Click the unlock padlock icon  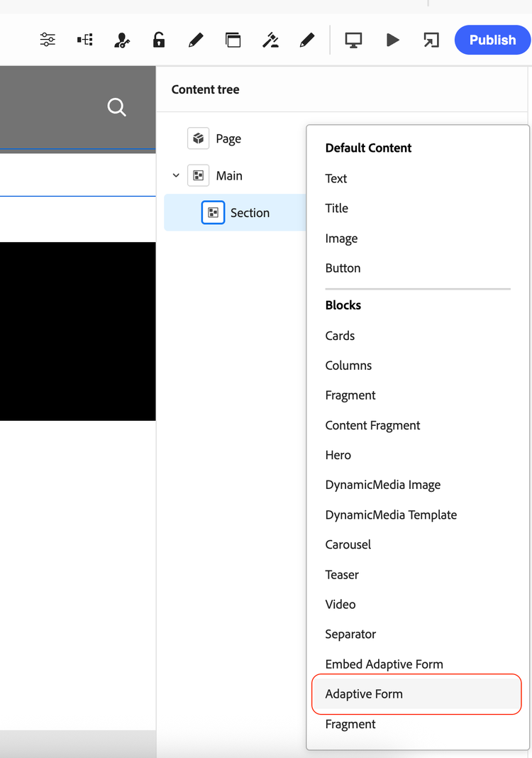click(159, 40)
